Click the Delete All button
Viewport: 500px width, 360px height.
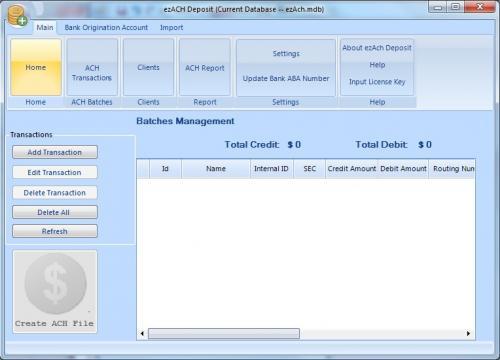[x=55, y=212]
